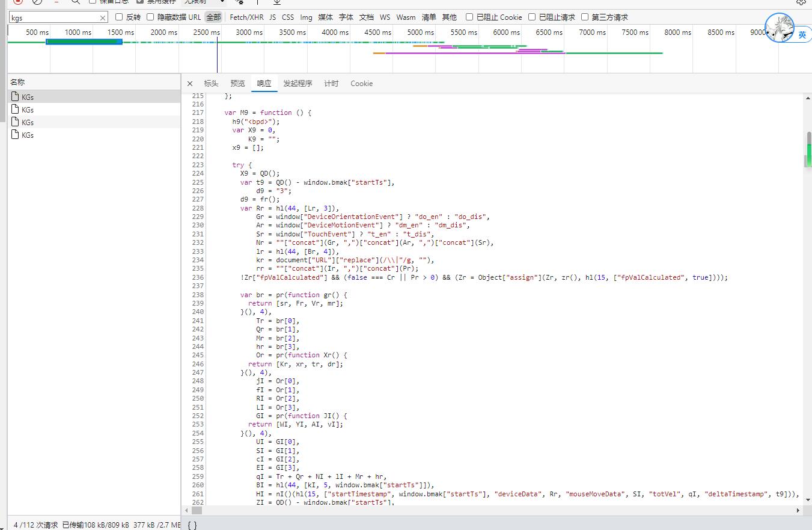This screenshot has width=812, height=530.
Task: Click the horizontal scrollbar right arrow
Action: click(x=799, y=510)
